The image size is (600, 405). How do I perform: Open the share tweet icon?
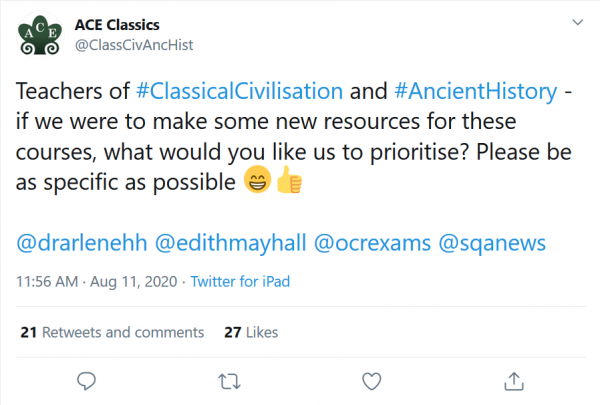click(x=514, y=381)
